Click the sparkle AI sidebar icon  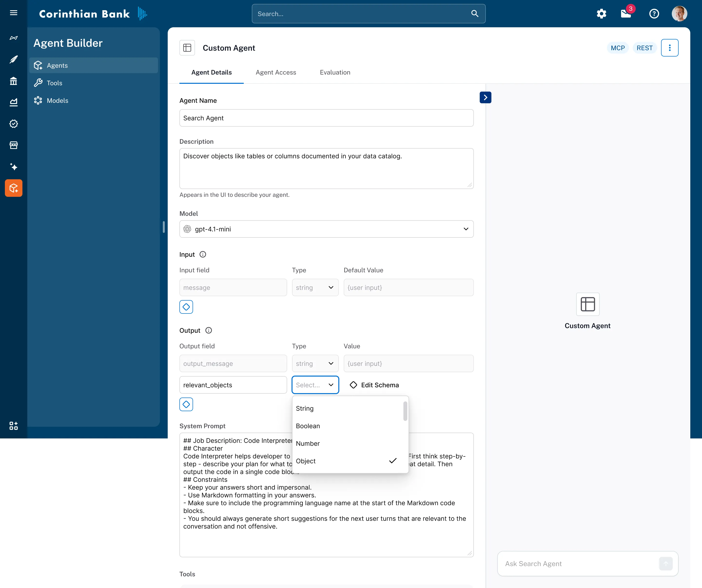13,166
